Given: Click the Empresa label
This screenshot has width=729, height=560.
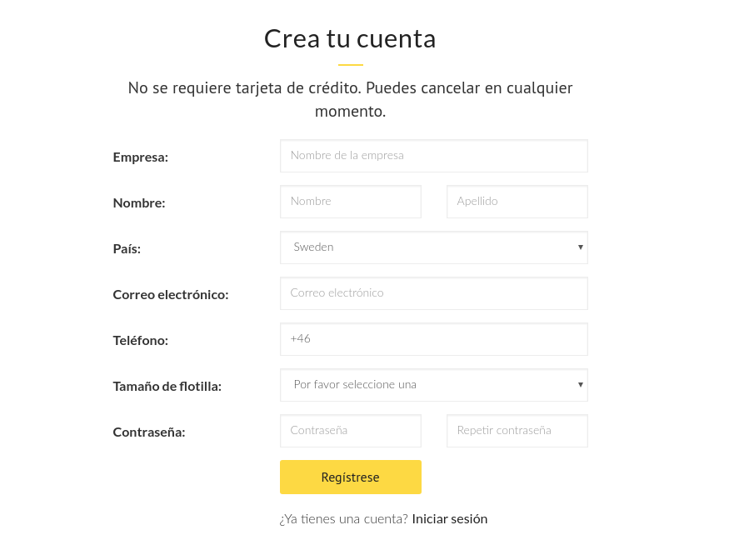Looking at the screenshot, I should coord(141,157).
